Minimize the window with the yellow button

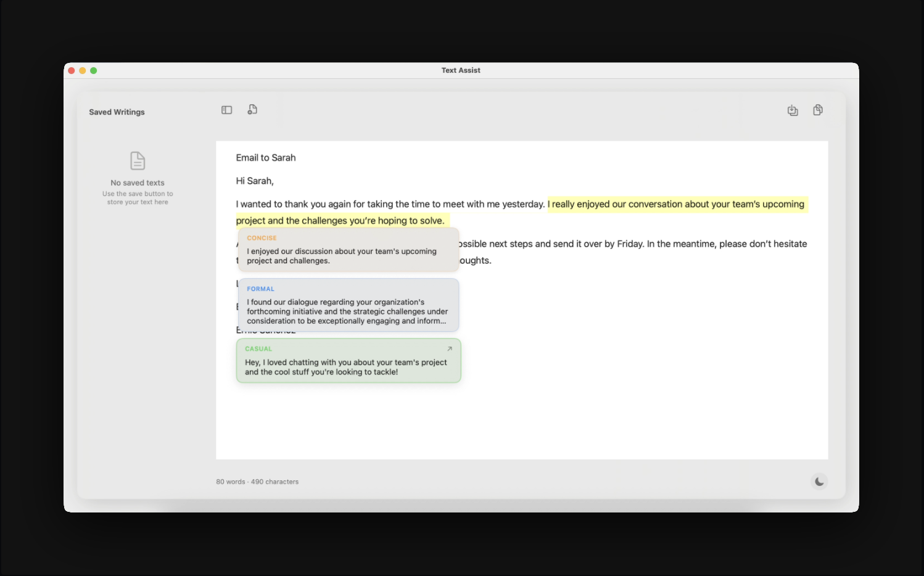coord(83,70)
